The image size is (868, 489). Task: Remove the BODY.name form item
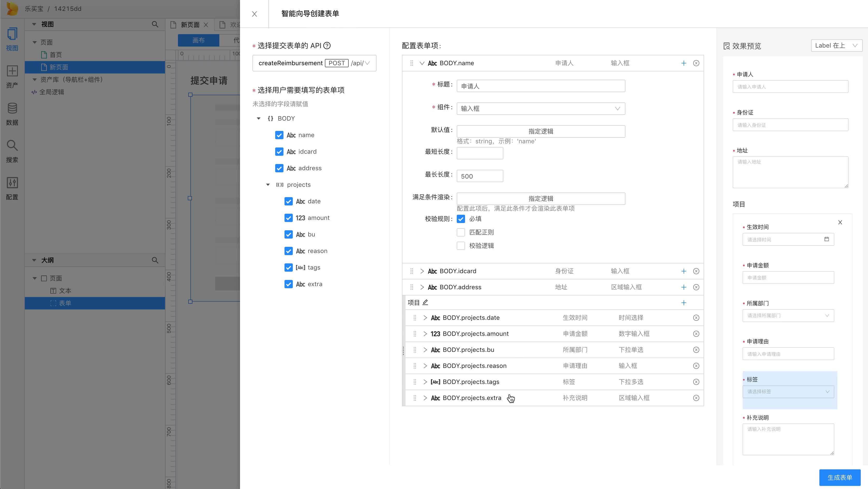tap(696, 63)
